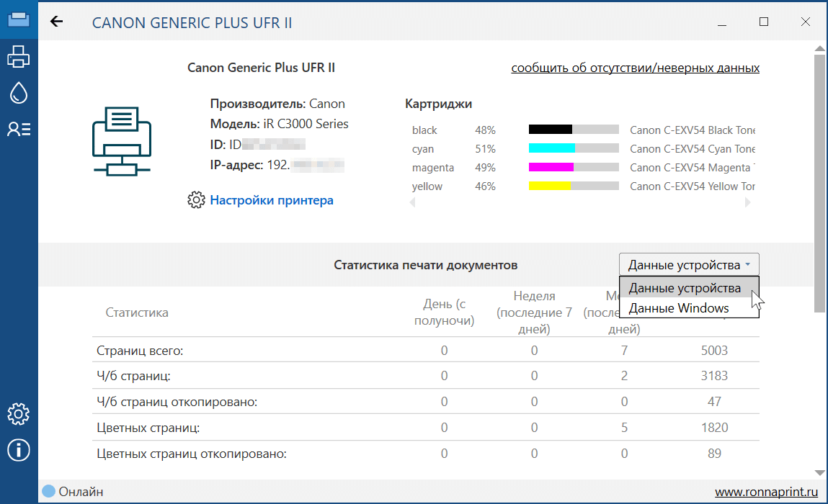Click the Картриджи heading
828x504 pixels.
click(438, 104)
